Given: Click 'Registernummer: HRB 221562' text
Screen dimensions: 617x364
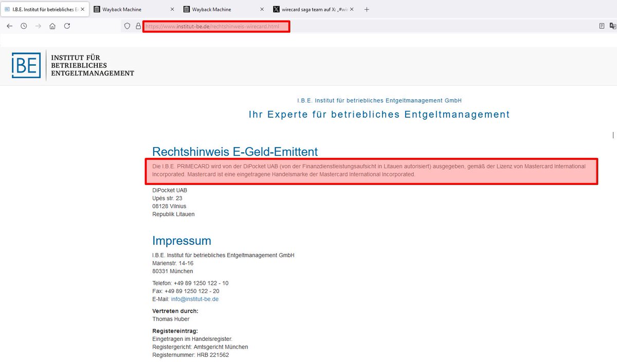Looking at the screenshot, I should [x=190, y=355].
